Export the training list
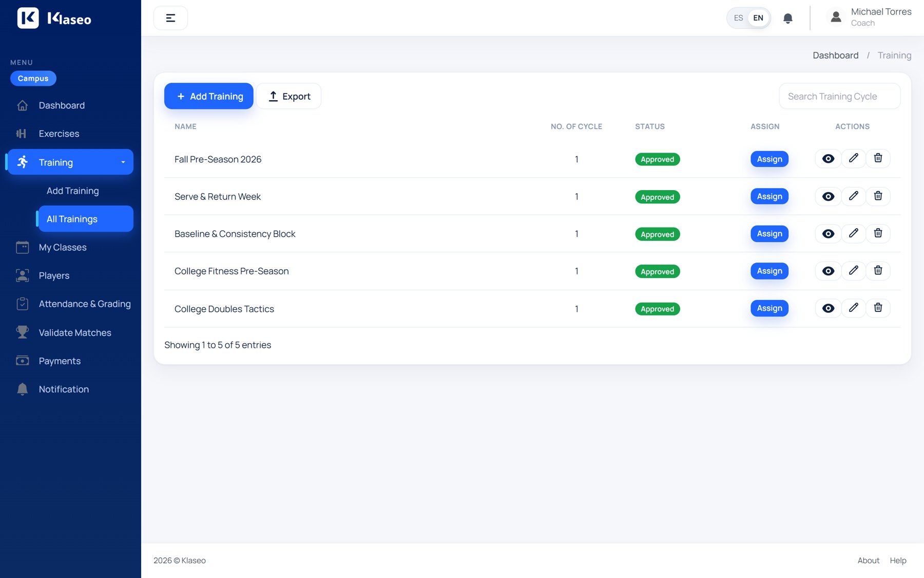Screen dimensions: 924x578 pyautogui.click(x=289, y=96)
